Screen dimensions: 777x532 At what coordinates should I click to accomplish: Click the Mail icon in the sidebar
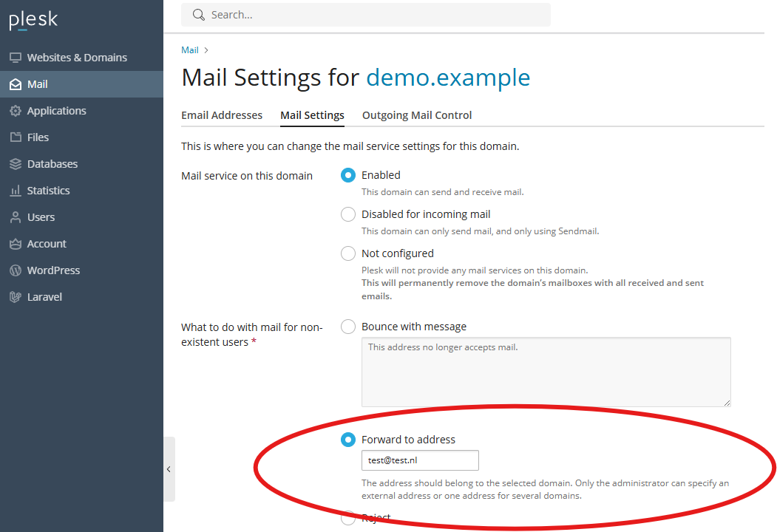tap(16, 83)
